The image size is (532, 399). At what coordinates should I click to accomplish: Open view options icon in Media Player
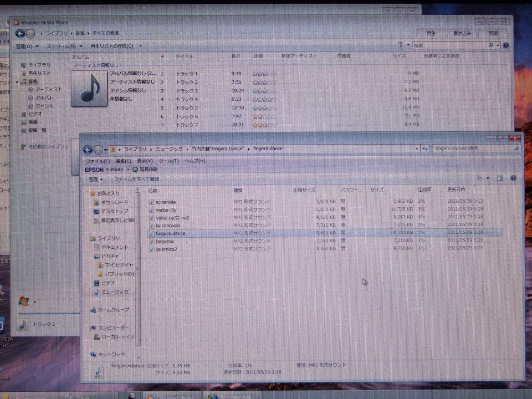click(400, 45)
